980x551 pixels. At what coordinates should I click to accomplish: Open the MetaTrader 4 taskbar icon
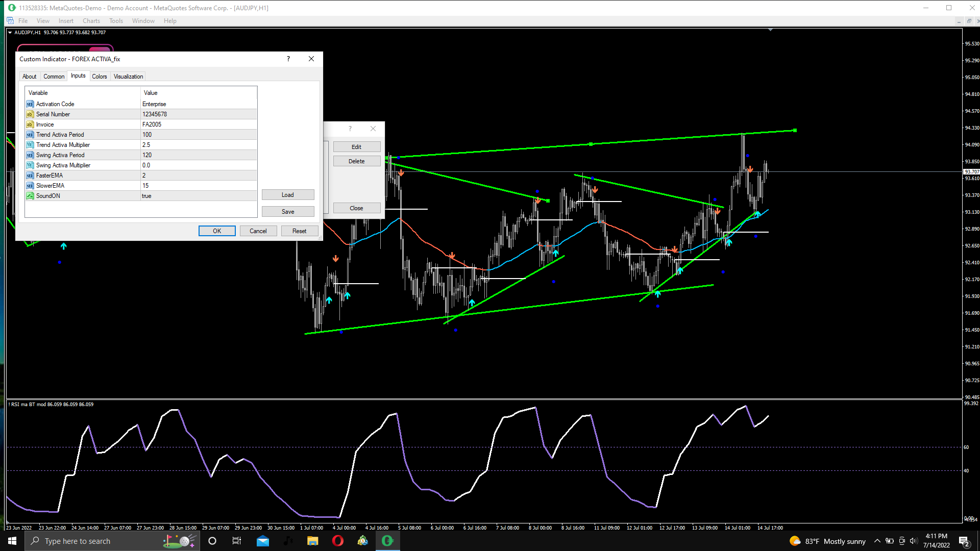pos(387,541)
